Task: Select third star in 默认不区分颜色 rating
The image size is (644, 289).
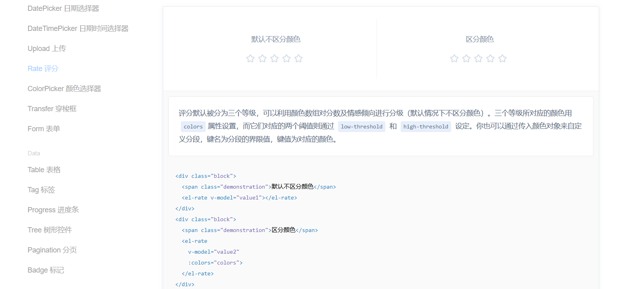Action: [x=274, y=59]
